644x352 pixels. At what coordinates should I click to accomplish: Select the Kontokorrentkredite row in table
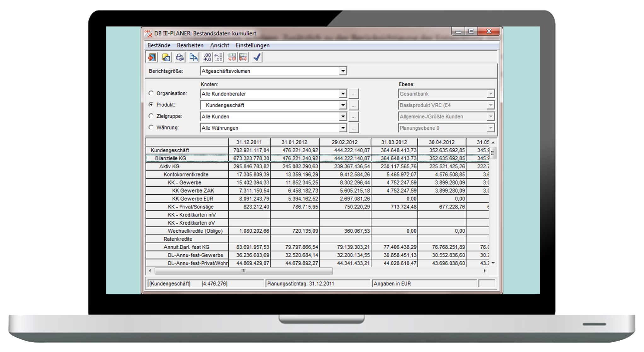pos(186,175)
